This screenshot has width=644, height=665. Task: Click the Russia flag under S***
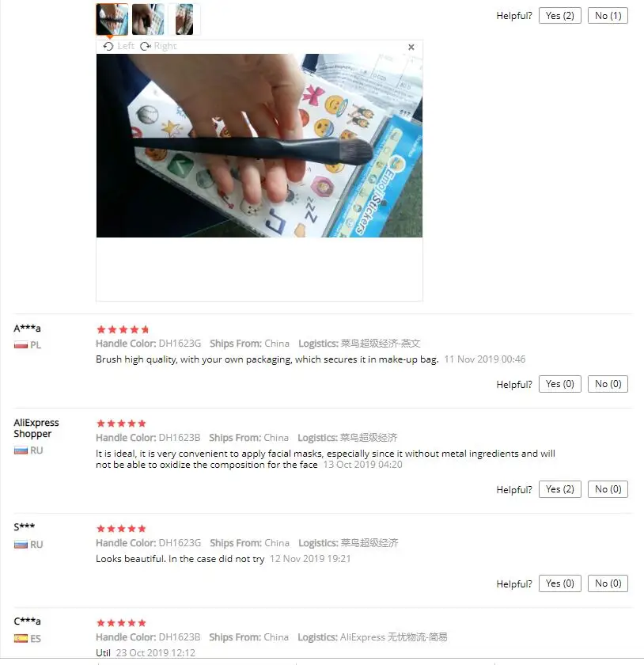tap(21, 544)
